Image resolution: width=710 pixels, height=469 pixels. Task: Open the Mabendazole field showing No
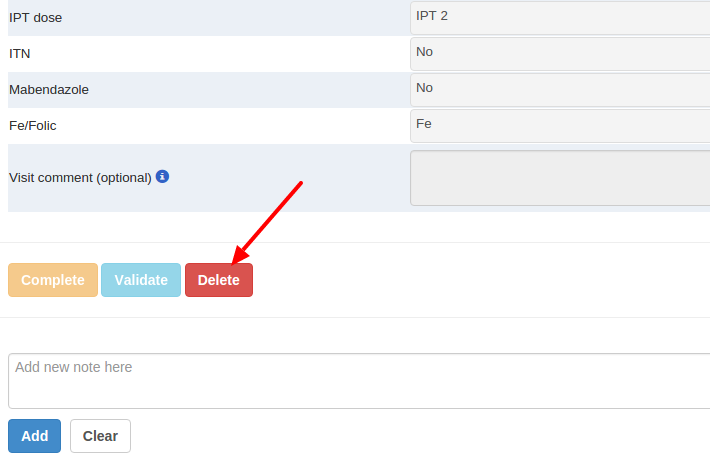click(x=560, y=89)
